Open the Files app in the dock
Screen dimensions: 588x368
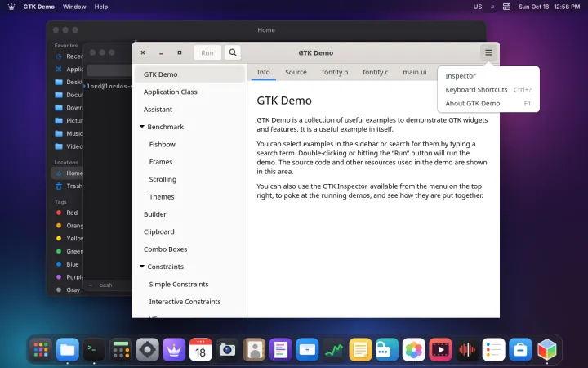pos(68,350)
